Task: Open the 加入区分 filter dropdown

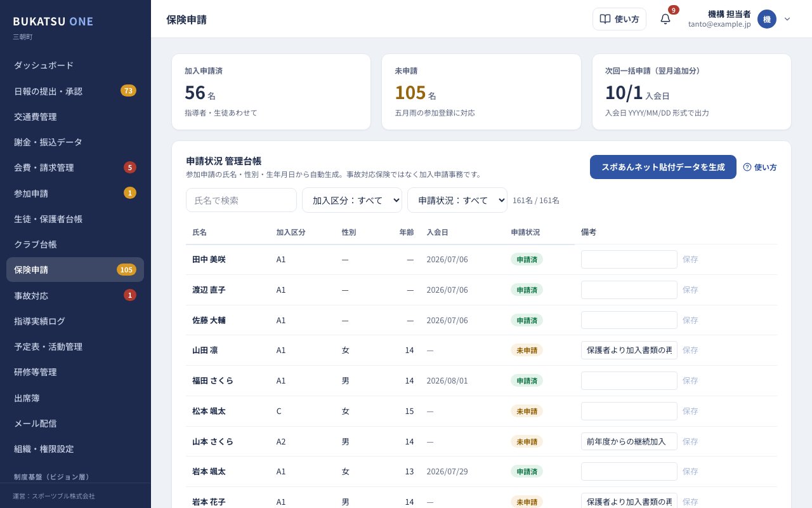Action: point(352,200)
